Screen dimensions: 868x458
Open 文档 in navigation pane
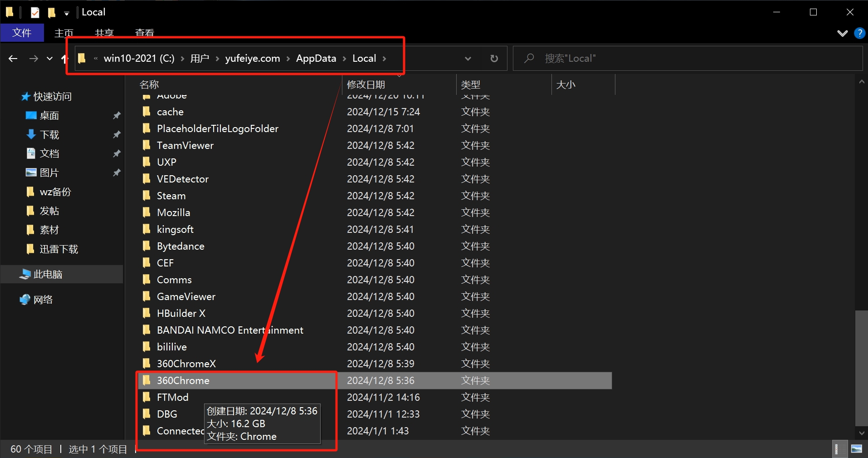click(49, 153)
